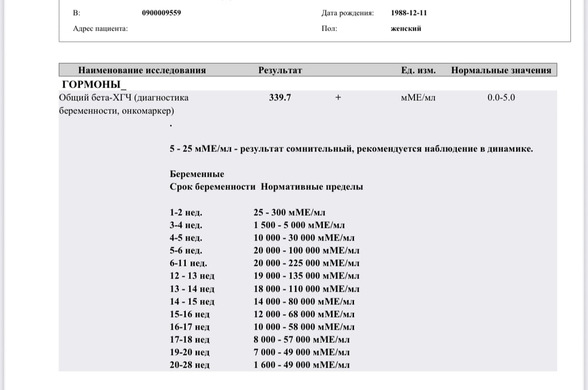Screen dimensions: 588x390
Task: Click the "Ед. изм." column header
Action: tap(418, 70)
